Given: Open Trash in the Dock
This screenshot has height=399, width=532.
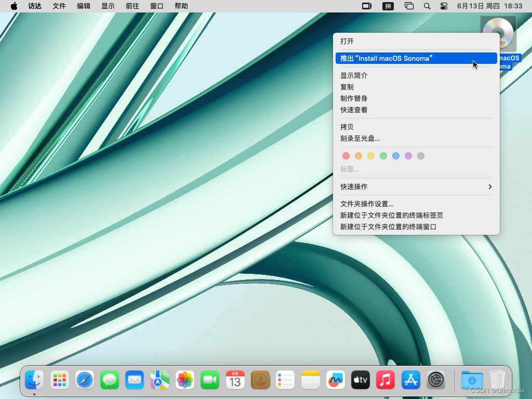Looking at the screenshot, I should [497, 380].
